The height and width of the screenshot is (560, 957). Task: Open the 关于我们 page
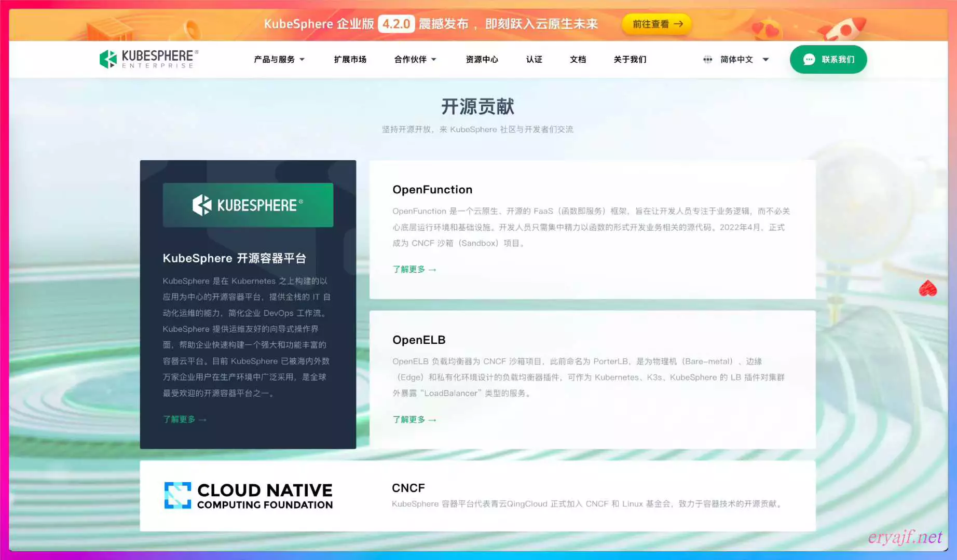tap(630, 60)
